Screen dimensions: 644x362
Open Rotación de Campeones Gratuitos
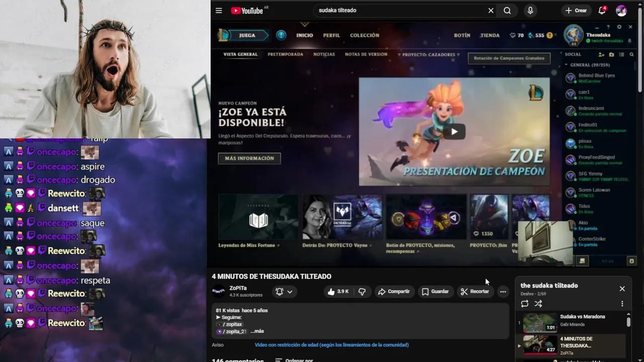tap(509, 58)
